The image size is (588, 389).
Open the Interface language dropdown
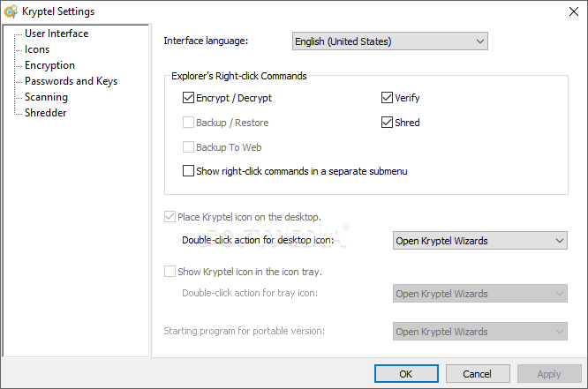390,41
